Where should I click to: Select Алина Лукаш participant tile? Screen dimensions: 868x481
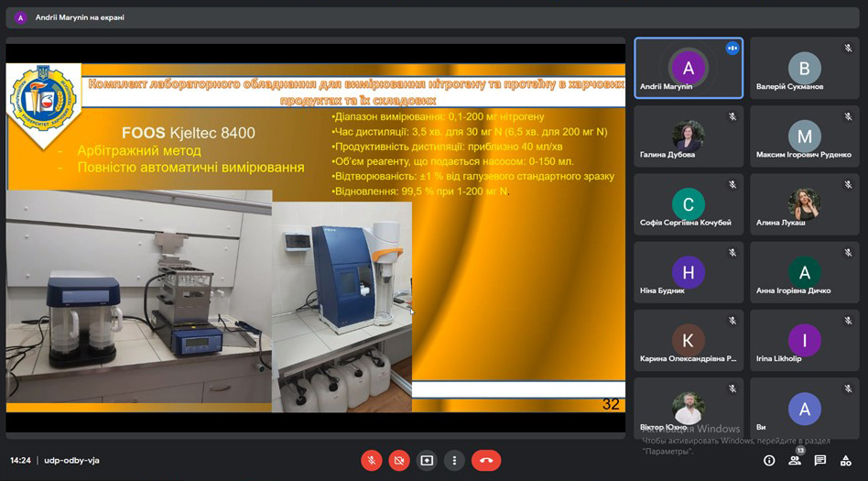(x=804, y=204)
